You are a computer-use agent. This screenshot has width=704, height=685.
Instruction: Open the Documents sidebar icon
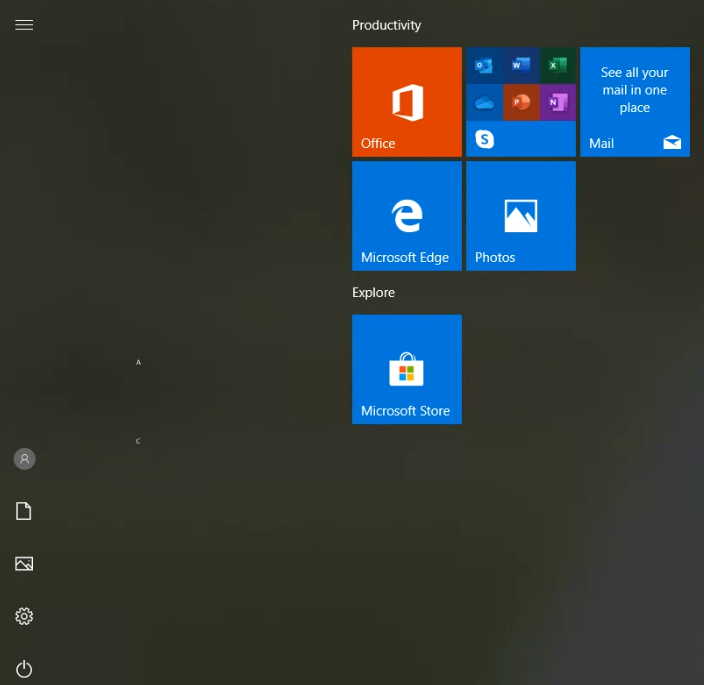pyautogui.click(x=24, y=511)
